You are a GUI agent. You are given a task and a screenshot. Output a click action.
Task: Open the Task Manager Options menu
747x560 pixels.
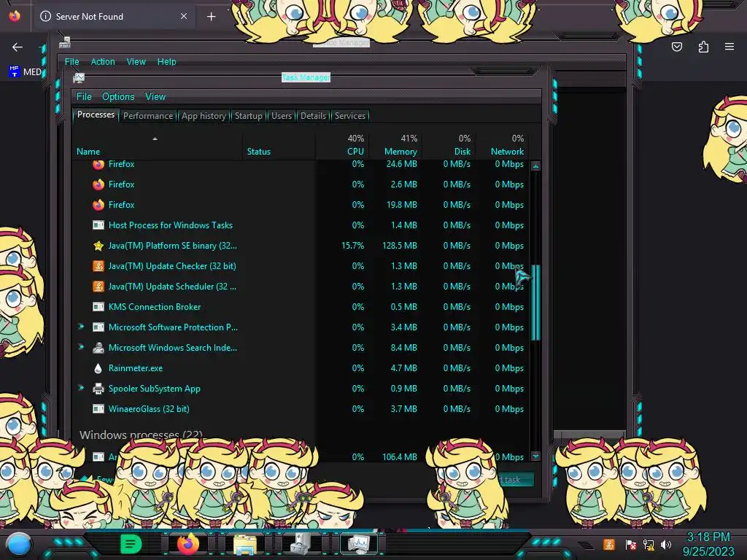[x=118, y=97]
